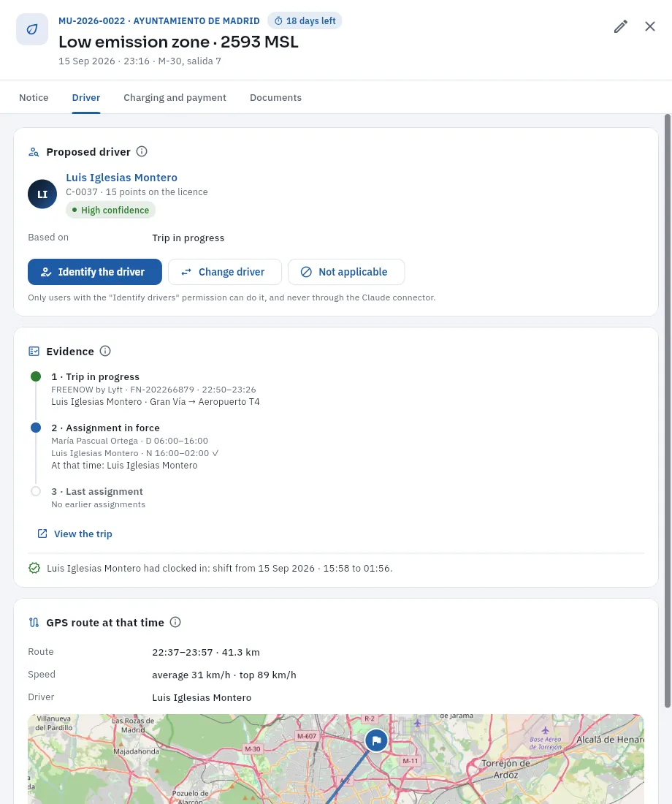Open Luis Iglesias Montero's driver profile link

click(121, 178)
